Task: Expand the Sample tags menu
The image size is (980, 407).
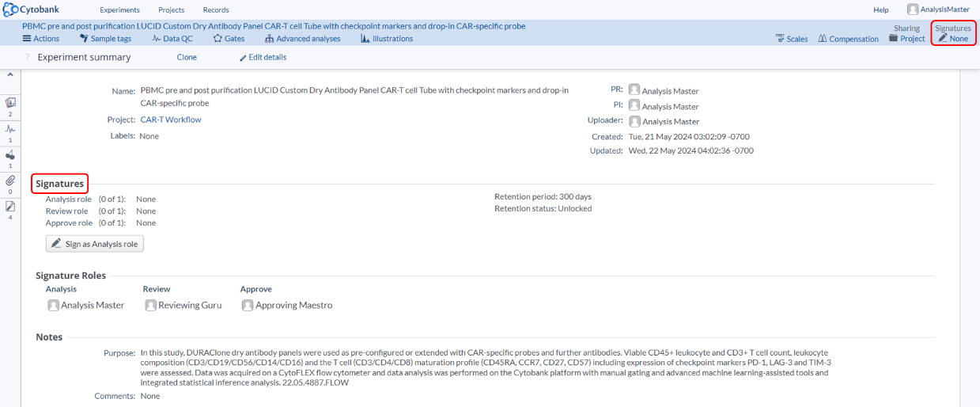Action: (105, 39)
